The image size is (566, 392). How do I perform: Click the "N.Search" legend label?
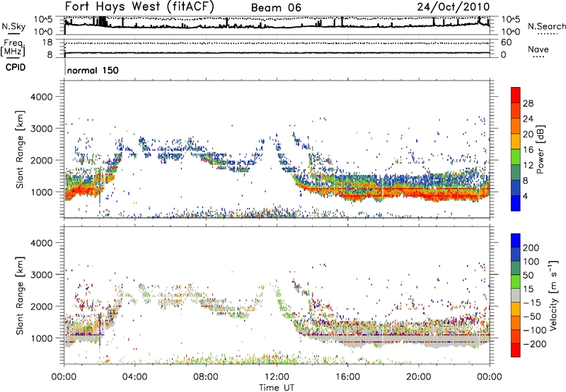546,26
